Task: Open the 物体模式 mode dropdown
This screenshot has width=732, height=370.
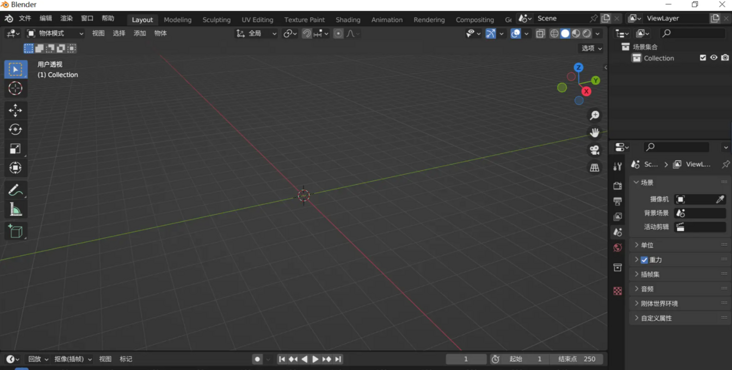Action: (x=55, y=34)
